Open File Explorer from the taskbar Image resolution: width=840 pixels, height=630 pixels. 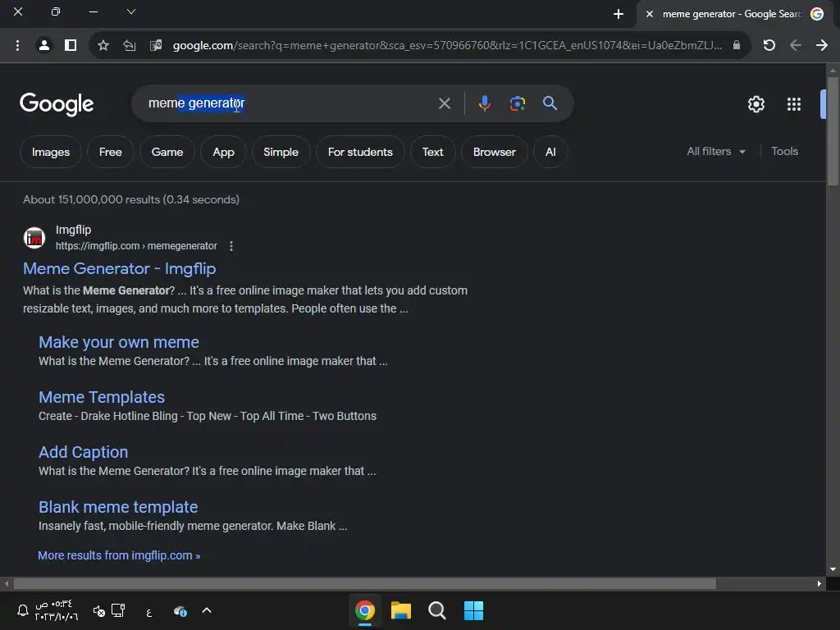pyautogui.click(x=400, y=610)
